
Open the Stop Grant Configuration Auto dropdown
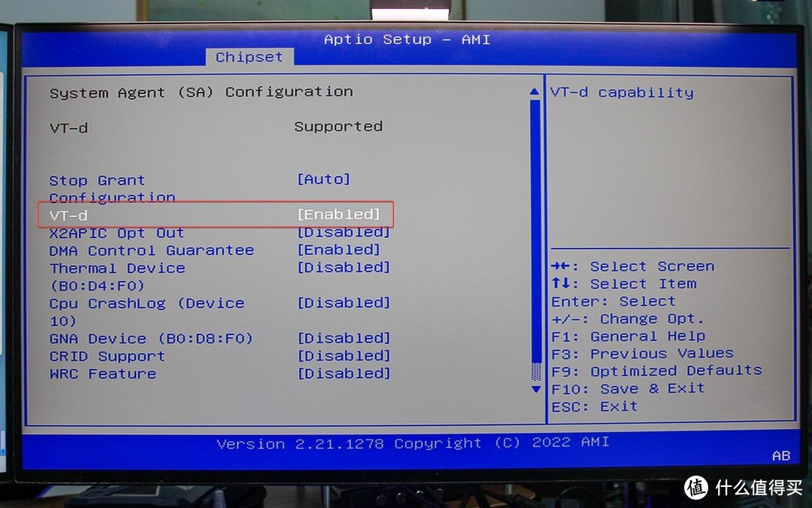[x=323, y=178]
